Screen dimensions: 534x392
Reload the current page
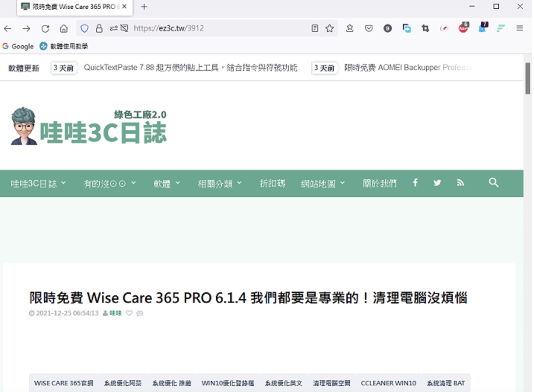(x=45, y=28)
